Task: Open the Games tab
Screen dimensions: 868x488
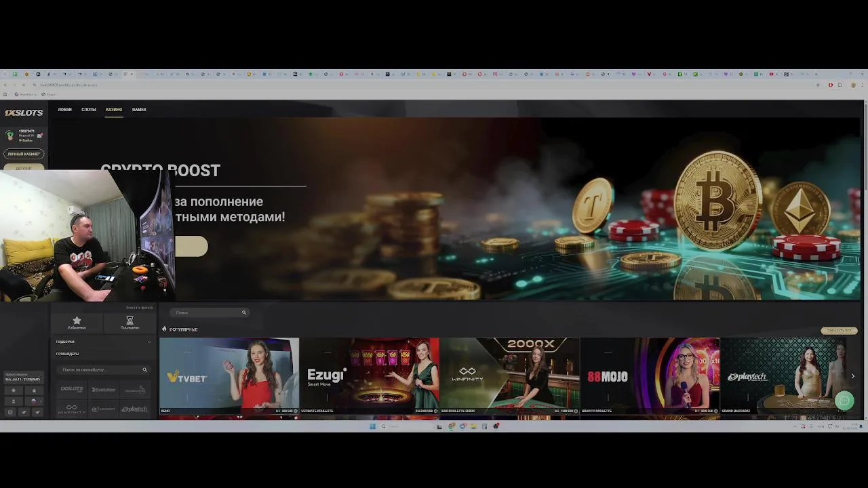Action: tap(139, 109)
